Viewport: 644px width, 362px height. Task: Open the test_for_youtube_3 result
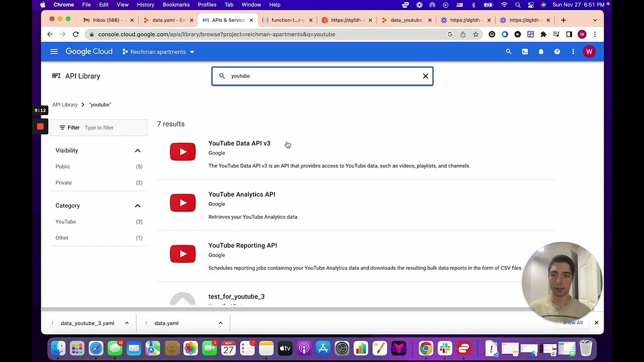[236, 297]
